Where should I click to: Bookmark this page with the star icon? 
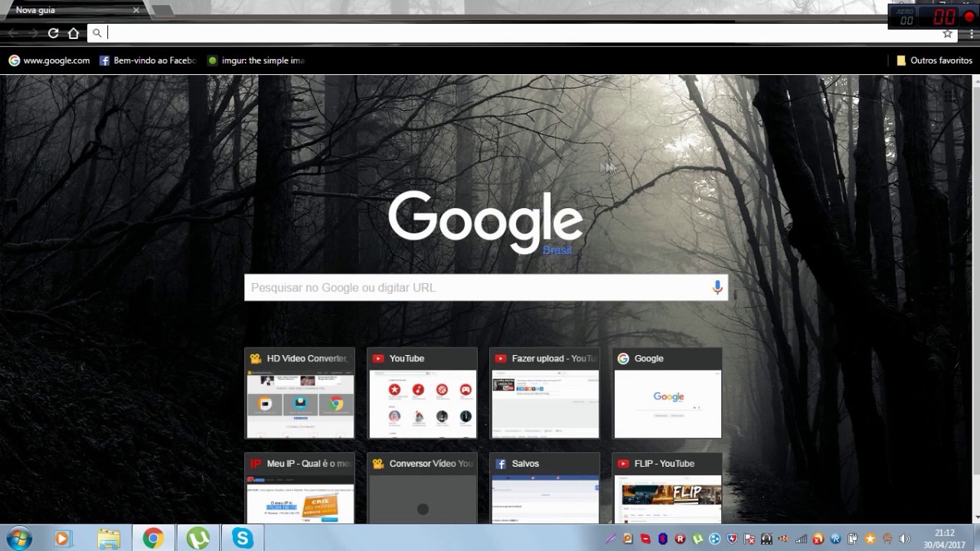(947, 33)
